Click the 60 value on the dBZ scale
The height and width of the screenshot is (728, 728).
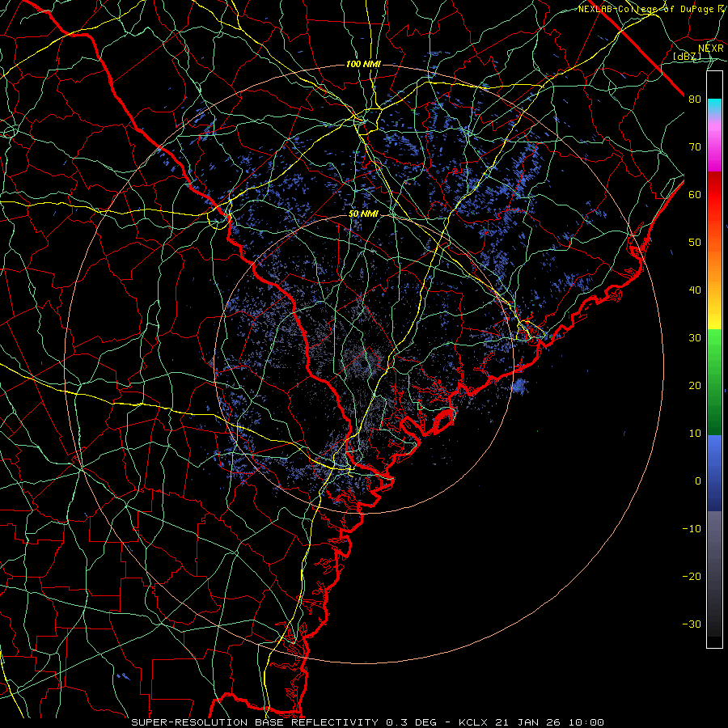pos(695,194)
